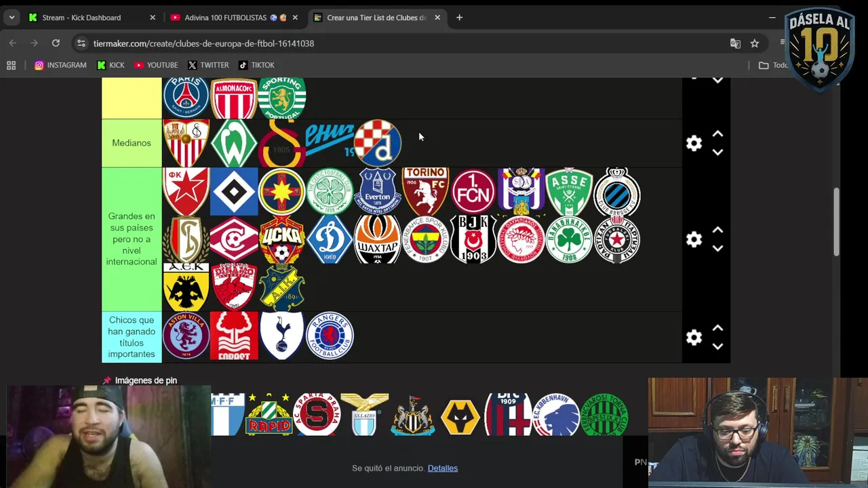Move Grandes en sus países tier down

(717, 249)
